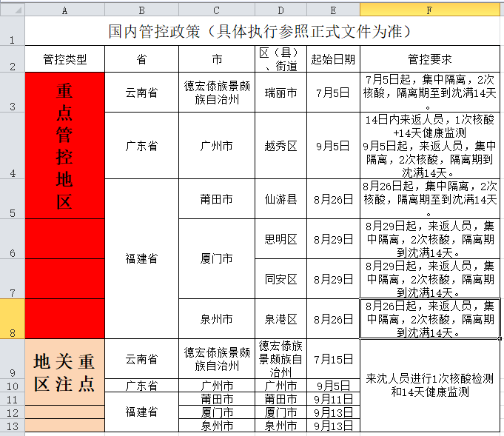Select row 10 header

click(13, 385)
